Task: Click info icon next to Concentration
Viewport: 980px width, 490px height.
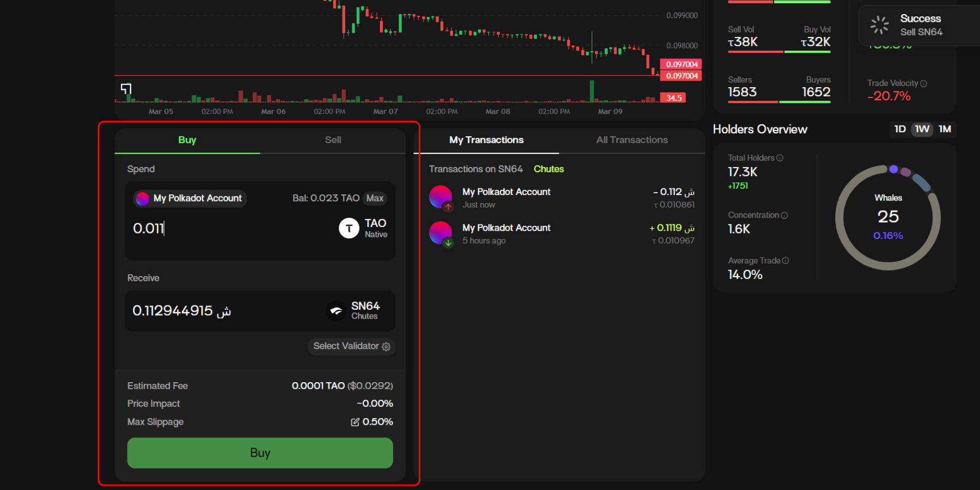Action: click(785, 215)
